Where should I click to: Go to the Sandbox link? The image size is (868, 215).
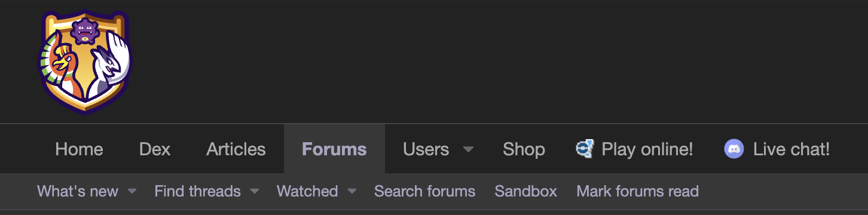[526, 191]
